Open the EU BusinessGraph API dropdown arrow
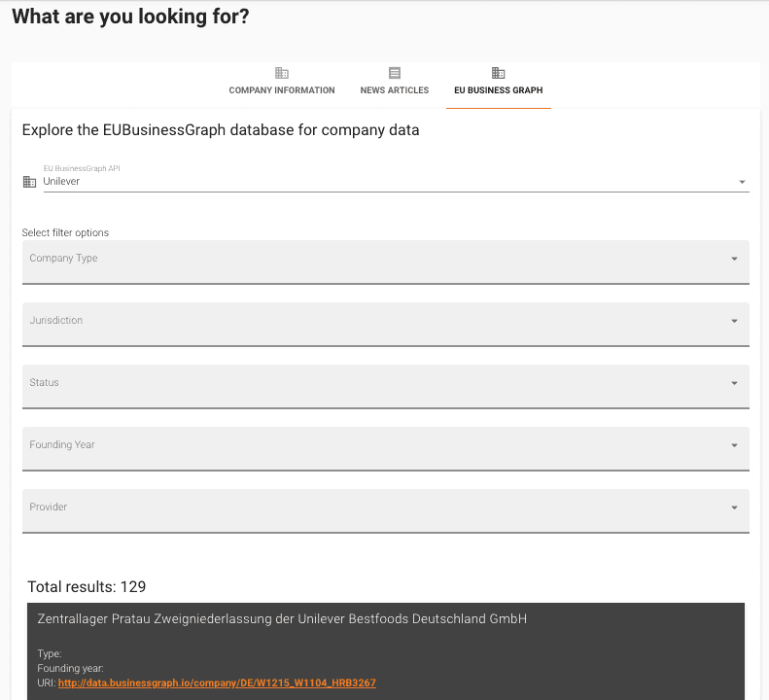The height and width of the screenshot is (700, 769). (742, 182)
